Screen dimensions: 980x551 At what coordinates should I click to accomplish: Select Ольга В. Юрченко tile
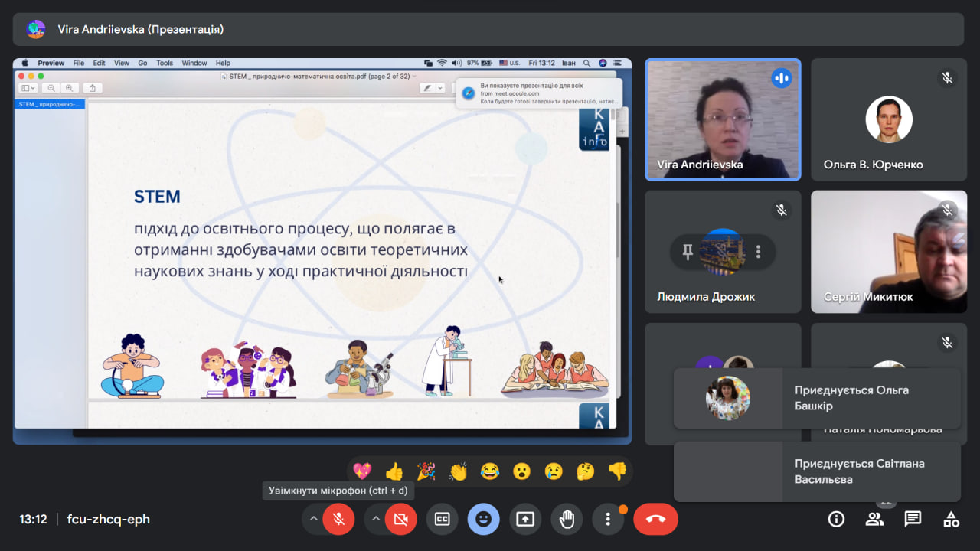coord(889,119)
